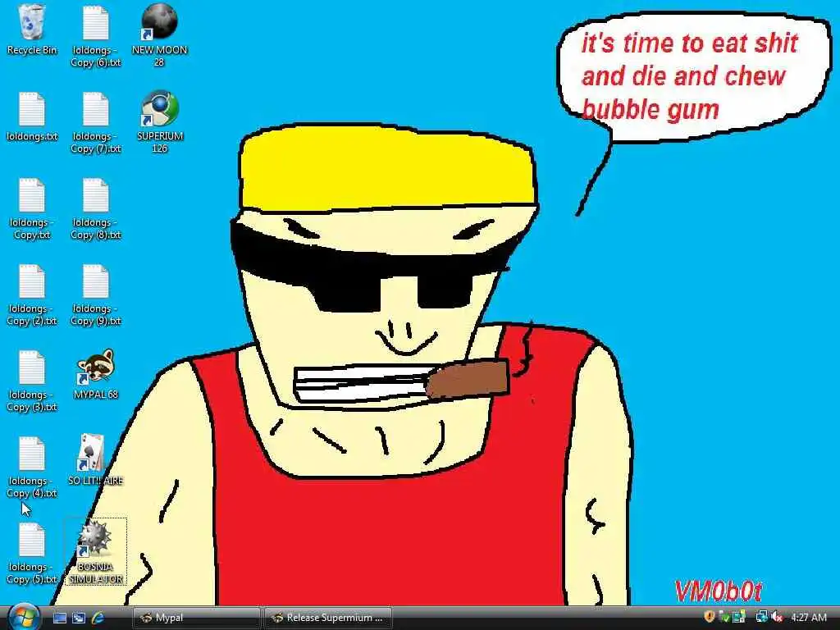Switch to Release Supermium taskbar window
This screenshot has height=630, width=840.
click(328, 618)
